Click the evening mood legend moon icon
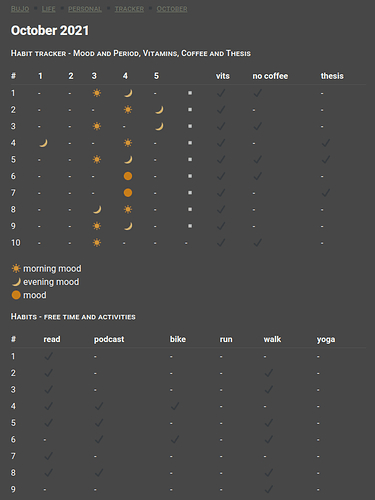Image resolution: width=375 pixels, height=500 pixels. (16, 282)
